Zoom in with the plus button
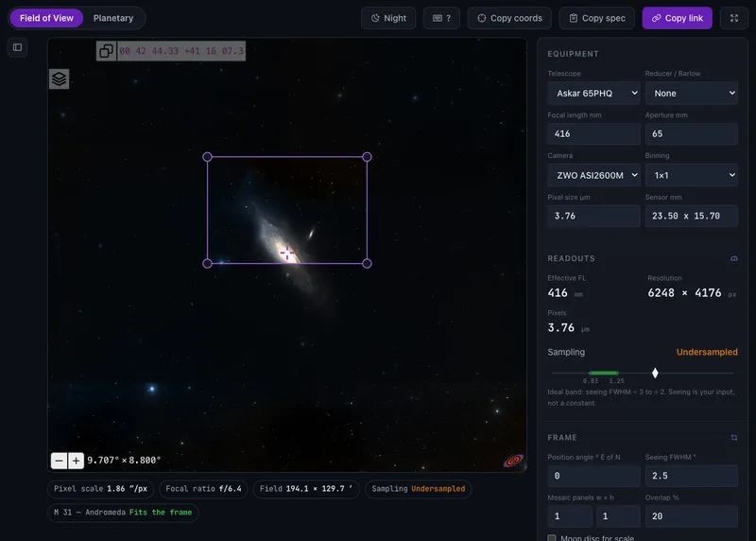756x541 pixels. coord(76,461)
